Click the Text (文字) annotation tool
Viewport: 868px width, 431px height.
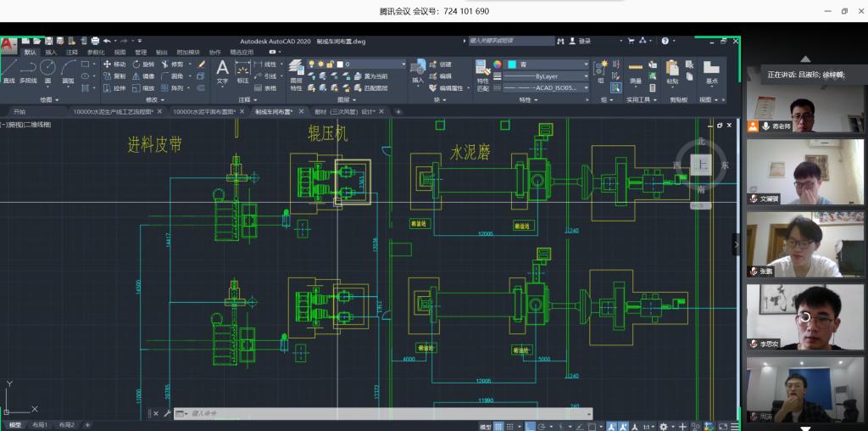[x=222, y=70]
